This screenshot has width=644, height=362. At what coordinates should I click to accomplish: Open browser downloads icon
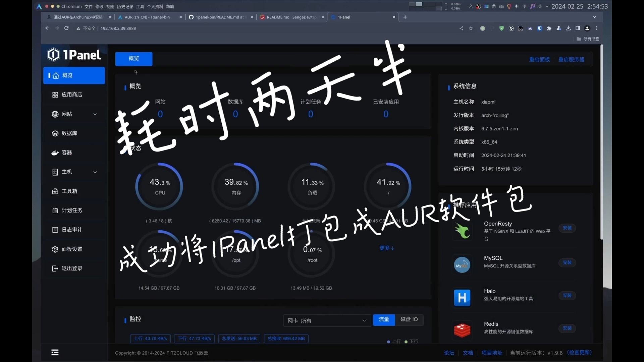[568, 28]
